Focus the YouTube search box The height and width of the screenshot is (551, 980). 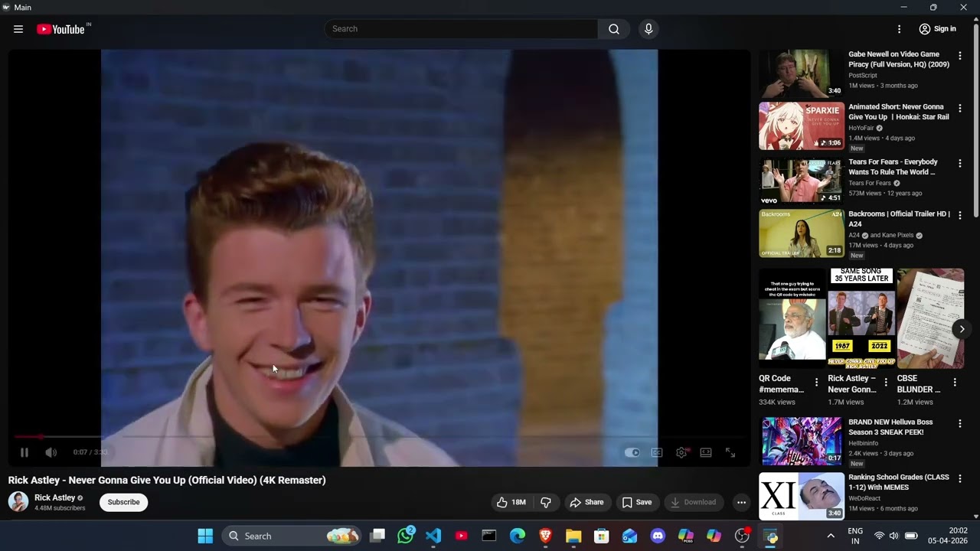click(x=461, y=29)
